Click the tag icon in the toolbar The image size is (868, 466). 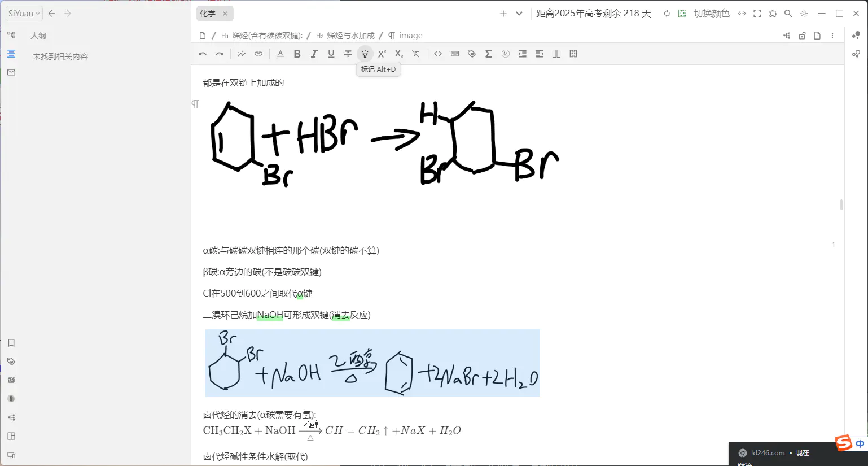point(472,54)
